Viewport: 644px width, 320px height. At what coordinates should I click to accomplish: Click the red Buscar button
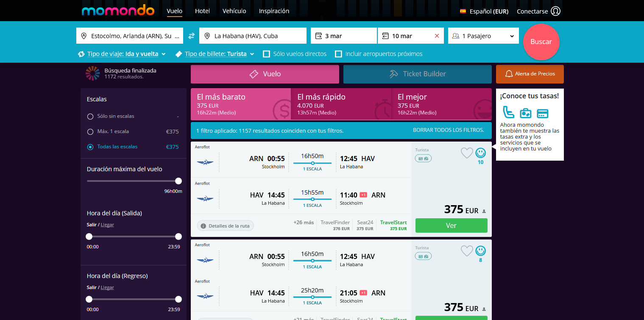point(541,42)
